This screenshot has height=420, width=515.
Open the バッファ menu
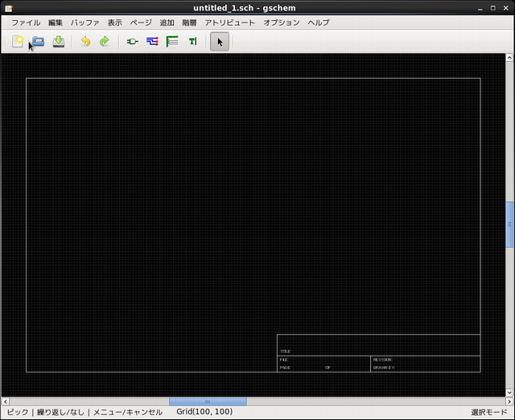(x=85, y=23)
